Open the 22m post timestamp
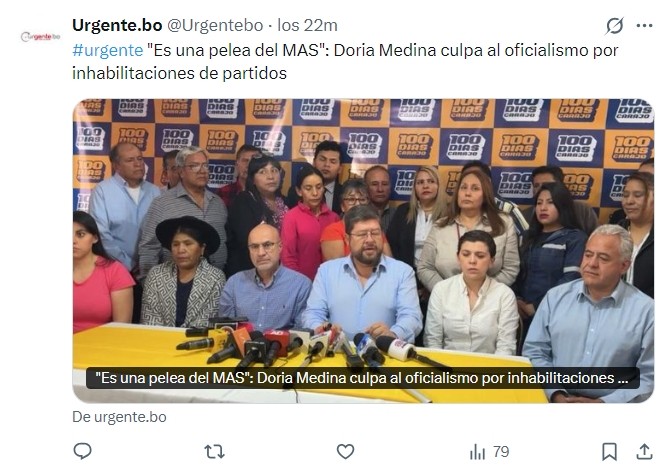The height and width of the screenshot is (476, 661). [x=307, y=25]
